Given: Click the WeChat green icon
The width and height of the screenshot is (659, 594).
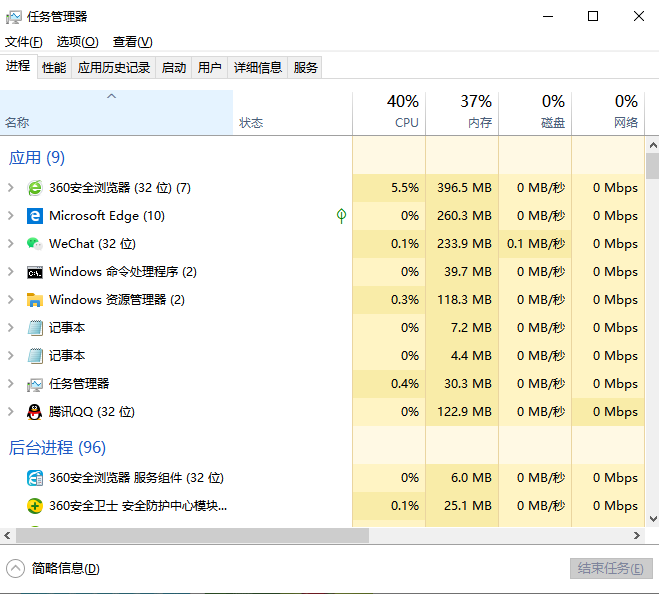Looking at the screenshot, I should (35, 244).
